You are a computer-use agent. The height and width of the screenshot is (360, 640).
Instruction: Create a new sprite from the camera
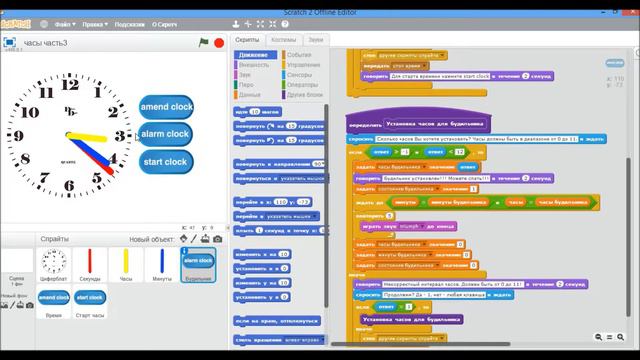pos(218,239)
